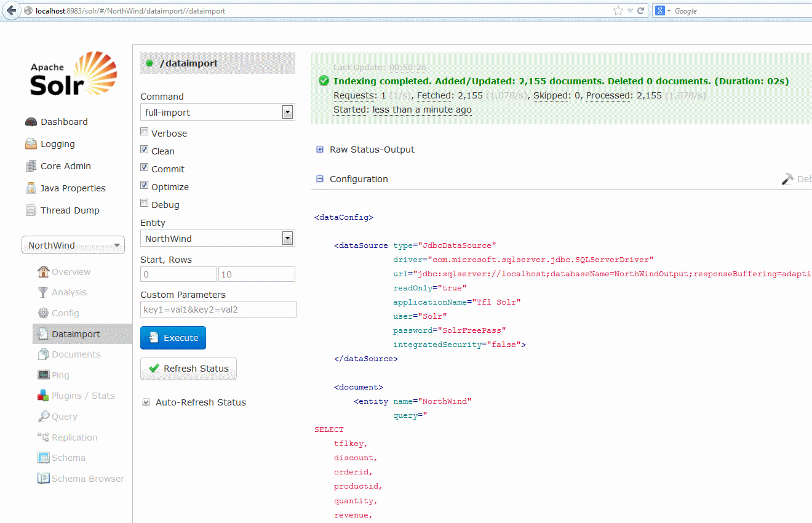Screen dimensions: 812x523
Task: Click the Custom Parameters input field
Action: click(218, 309)
